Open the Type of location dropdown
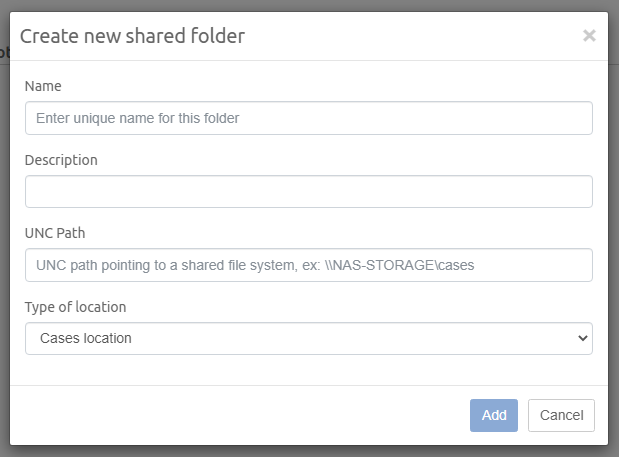The height and width of the screenshot is (457, 619). [308, 338]
